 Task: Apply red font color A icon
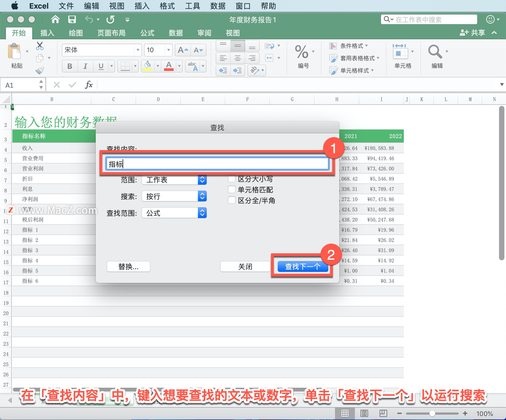169,66
